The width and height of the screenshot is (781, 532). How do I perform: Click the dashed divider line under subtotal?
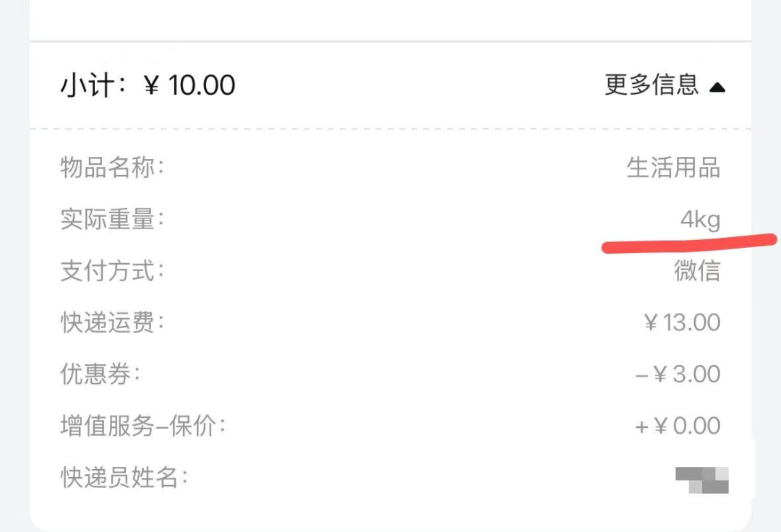pos(390,129)
